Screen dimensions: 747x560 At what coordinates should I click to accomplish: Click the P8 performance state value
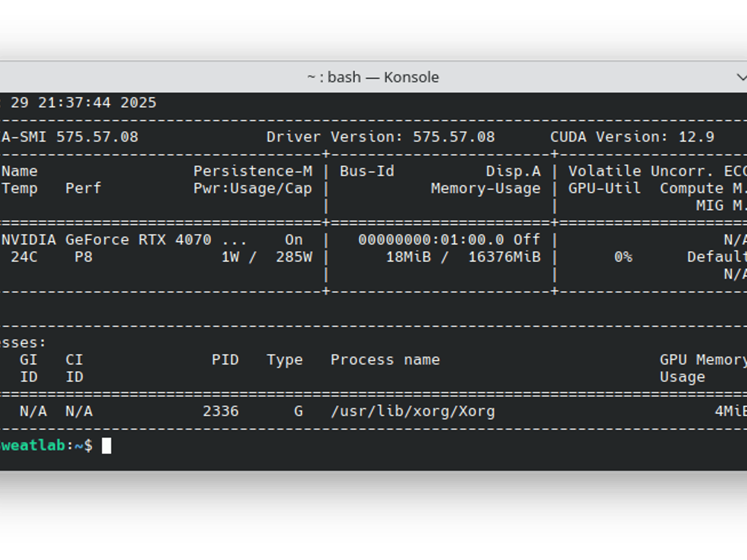click(84, 257)
